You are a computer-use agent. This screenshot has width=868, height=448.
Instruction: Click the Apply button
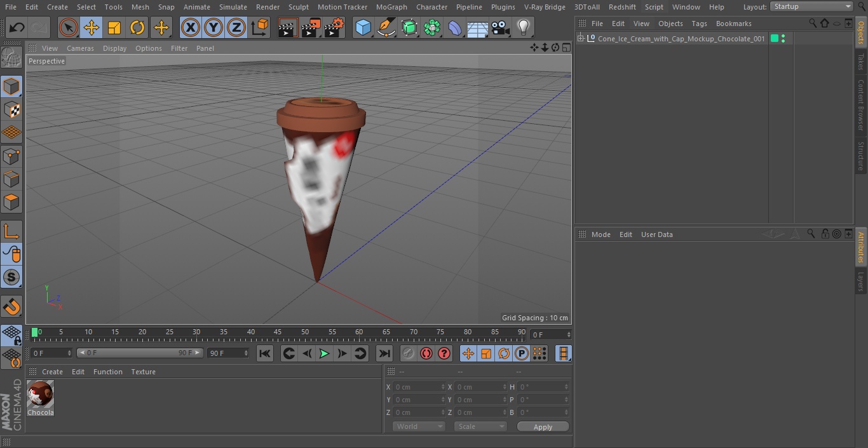[543, 427]
